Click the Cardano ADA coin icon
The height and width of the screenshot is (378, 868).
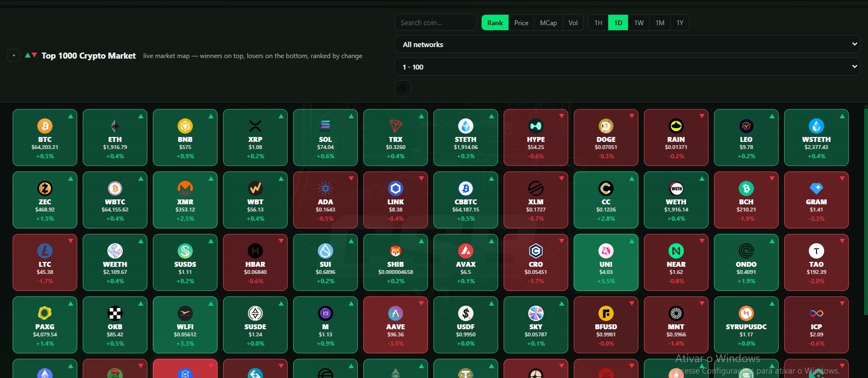coord(325,188)
